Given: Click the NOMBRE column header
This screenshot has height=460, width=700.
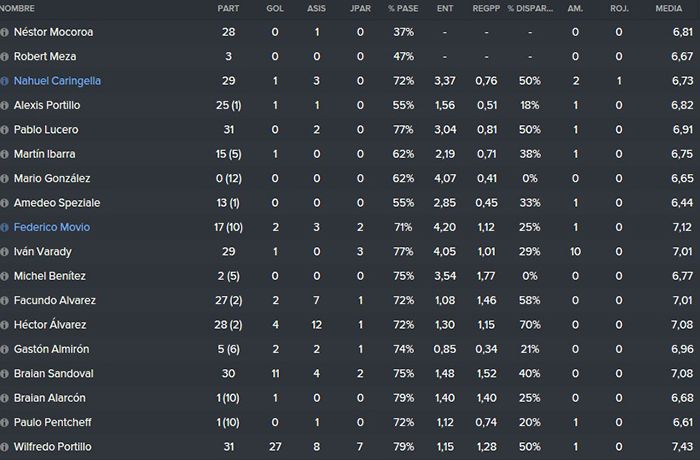Looking at the screenshot, I should (17, 8).
